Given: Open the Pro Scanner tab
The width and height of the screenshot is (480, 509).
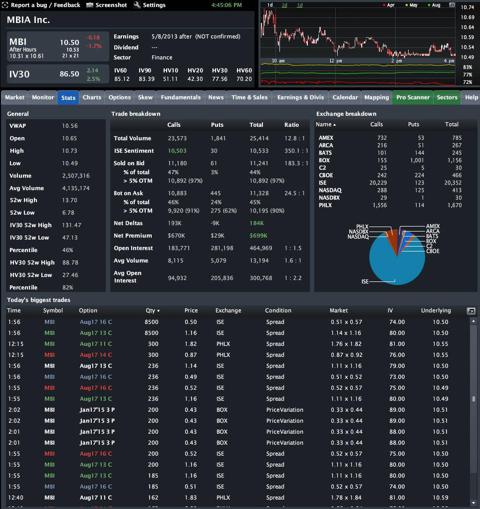Looking at the screenshot, I should point(413,97).
